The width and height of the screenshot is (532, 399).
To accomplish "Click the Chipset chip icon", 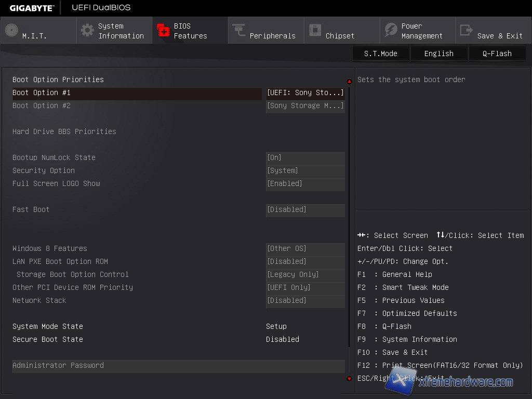I will point(315,30).
